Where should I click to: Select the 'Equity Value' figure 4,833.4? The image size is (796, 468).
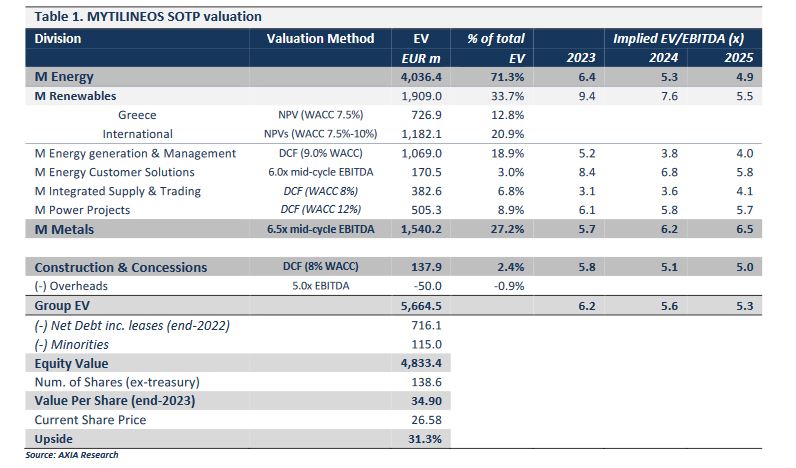[x=421, y=363]
